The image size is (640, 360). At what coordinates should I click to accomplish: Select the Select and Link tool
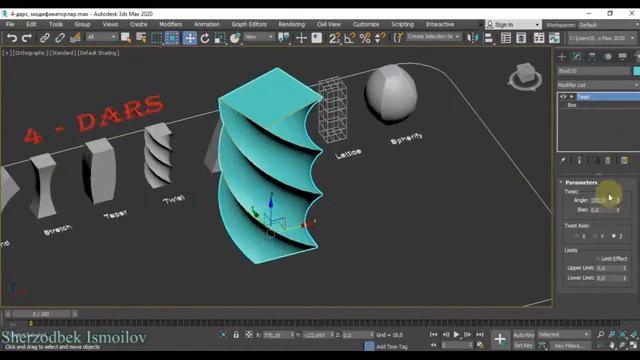[44, 38]
